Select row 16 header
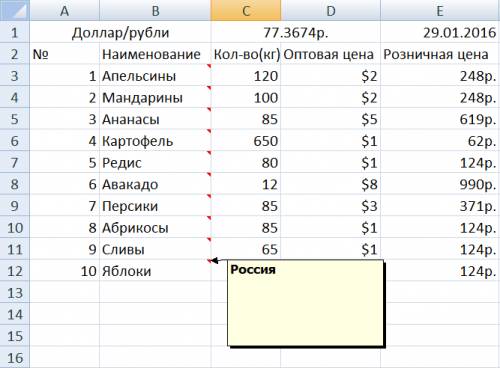This screenshot has width=500, height=368. click(15, 357)
